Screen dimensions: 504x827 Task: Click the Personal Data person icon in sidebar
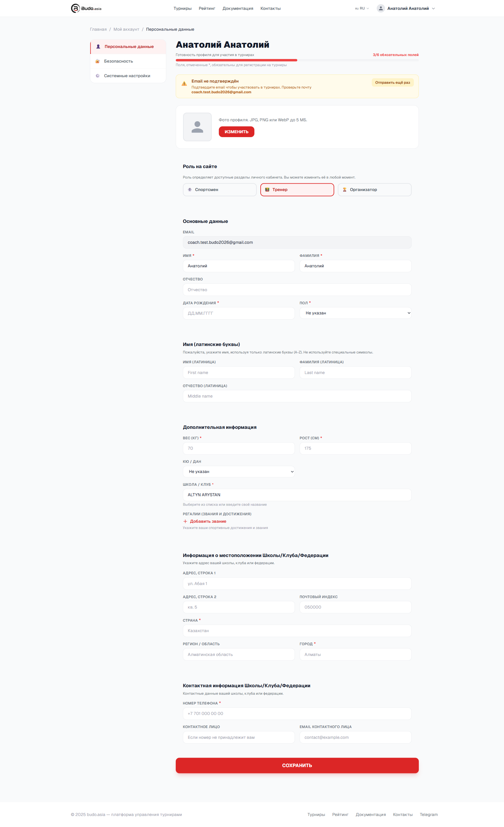98,47
